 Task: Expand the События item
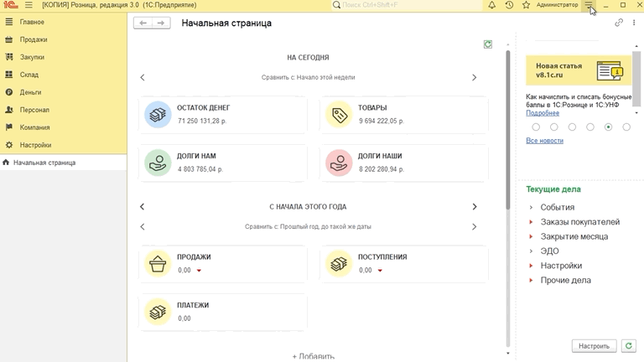[x=531, y=207]
